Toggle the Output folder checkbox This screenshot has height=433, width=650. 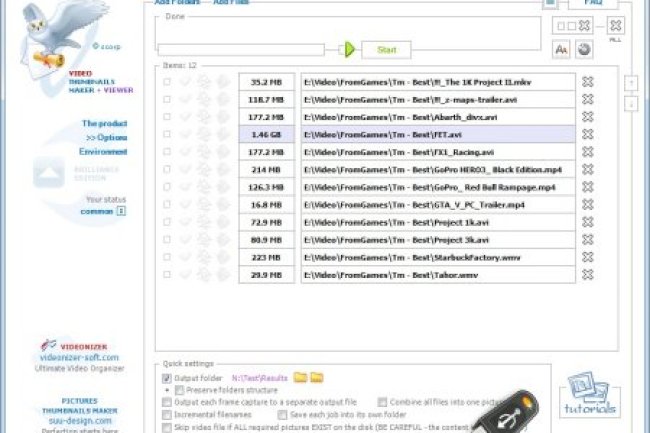click(x=167, y=378)
